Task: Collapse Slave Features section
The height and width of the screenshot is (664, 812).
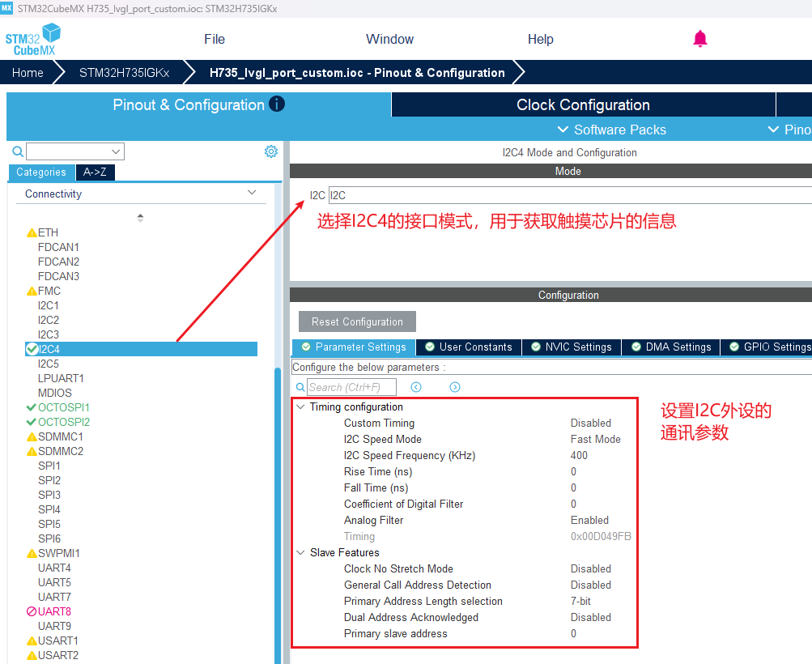Action: click(x=300, y=552)
